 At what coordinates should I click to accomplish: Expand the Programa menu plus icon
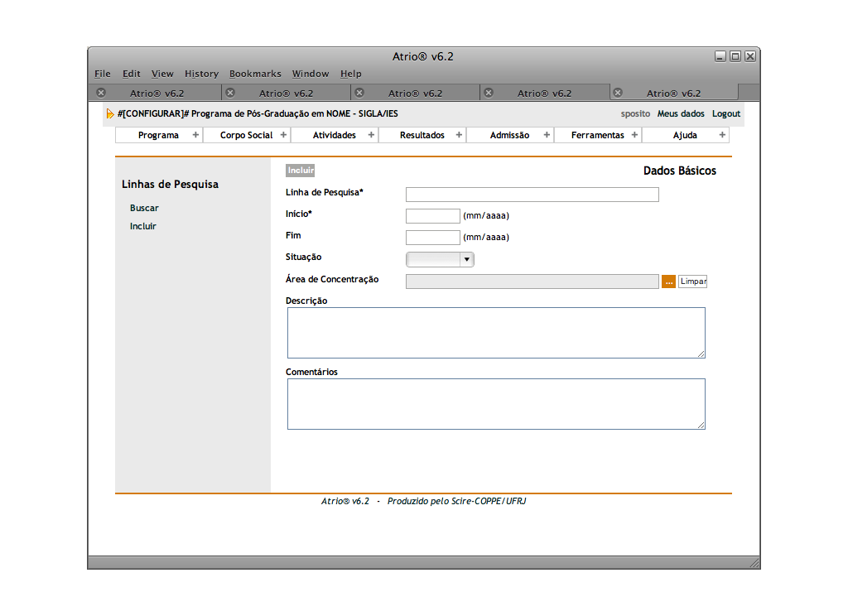pyautogui.click(x=195, y=135)
